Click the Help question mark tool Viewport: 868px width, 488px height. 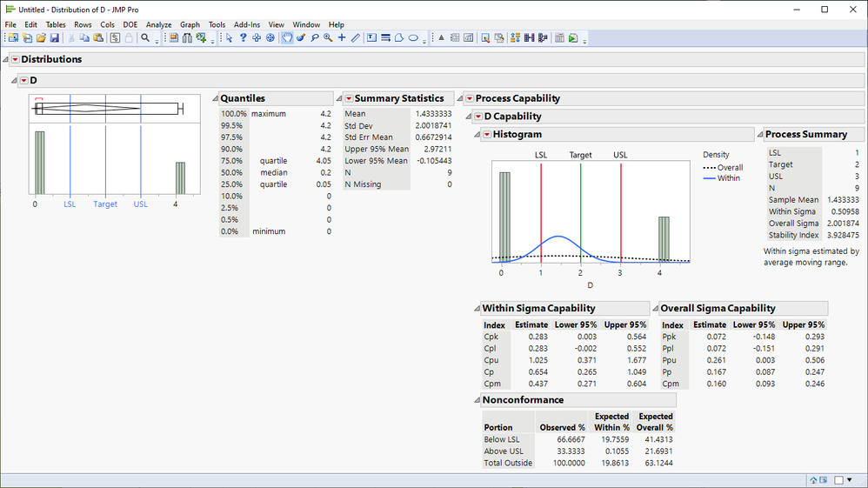tap(243, 38)
